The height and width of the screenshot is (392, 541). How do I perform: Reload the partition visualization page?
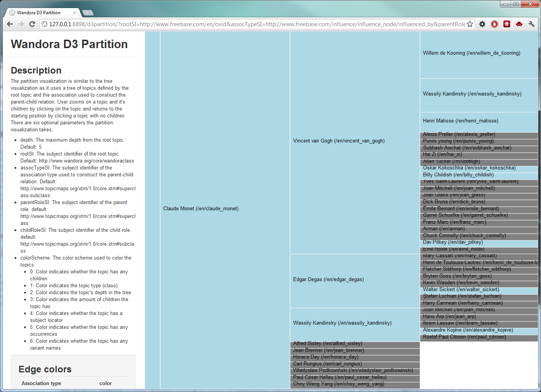tap(32, 24)
